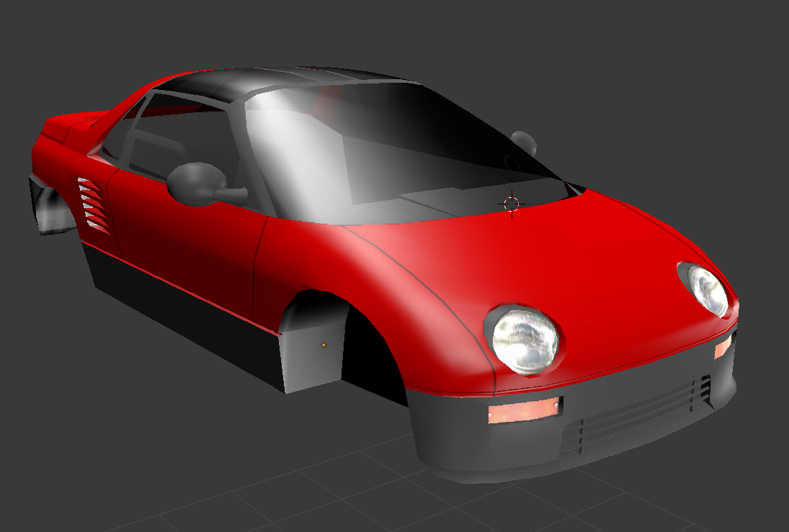Select the orange origin dot on the fender
Viewport: 789px width, 532px height.
coord(324,345)
